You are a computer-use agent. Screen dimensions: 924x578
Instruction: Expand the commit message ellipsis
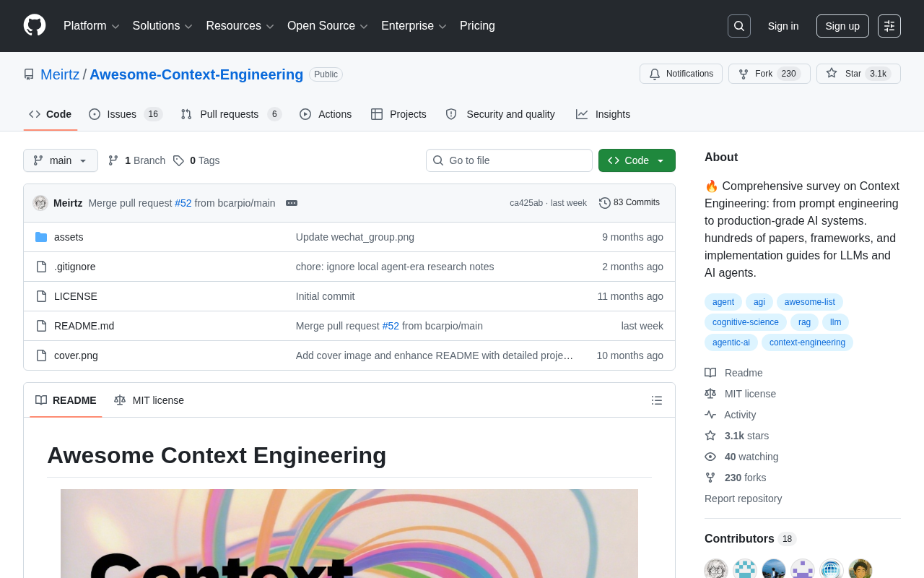pyautogui.click(x=292, y=203)
